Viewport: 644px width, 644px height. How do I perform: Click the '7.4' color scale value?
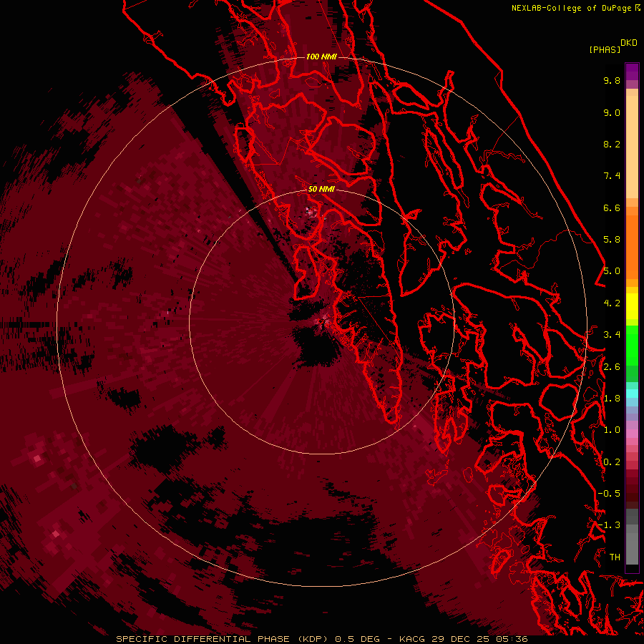coord(612,176)
